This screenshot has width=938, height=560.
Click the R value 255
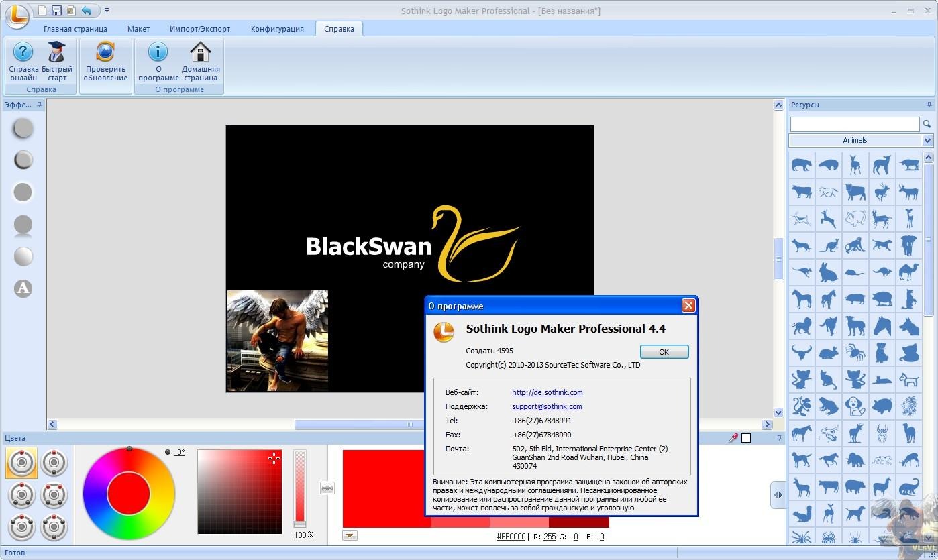point(550,537)
